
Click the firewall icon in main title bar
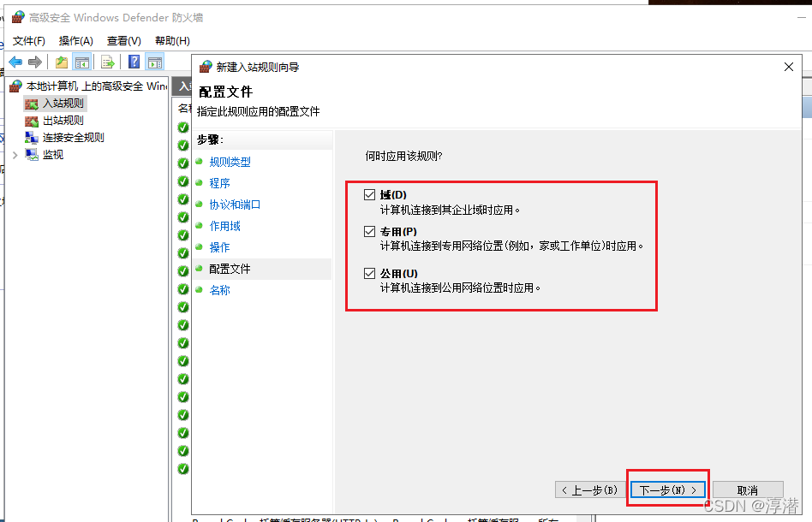(18, 17)
